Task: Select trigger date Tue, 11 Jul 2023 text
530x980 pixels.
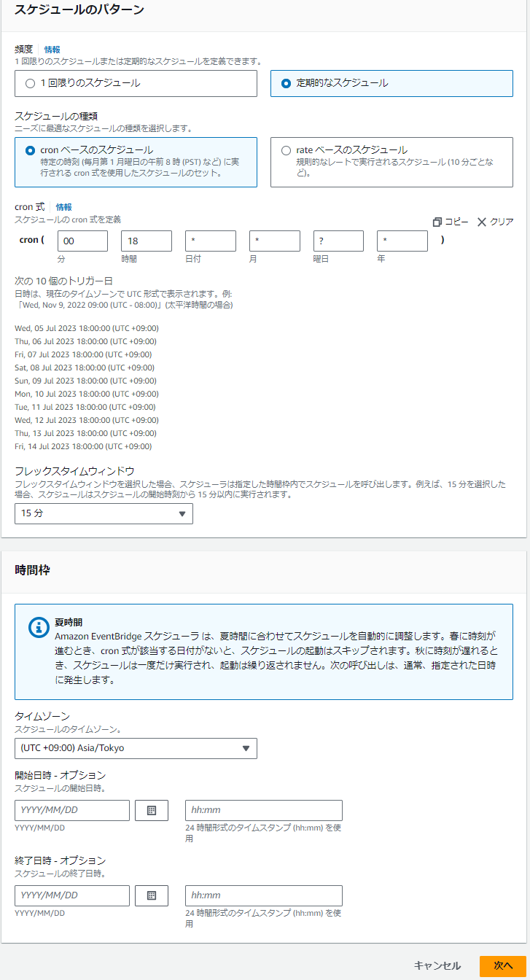Action: 86,407
